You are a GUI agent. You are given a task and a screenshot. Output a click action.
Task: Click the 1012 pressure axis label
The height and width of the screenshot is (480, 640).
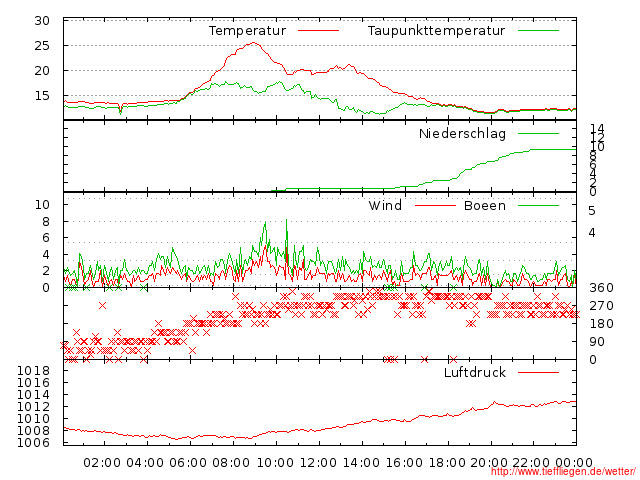coord(33,407)
